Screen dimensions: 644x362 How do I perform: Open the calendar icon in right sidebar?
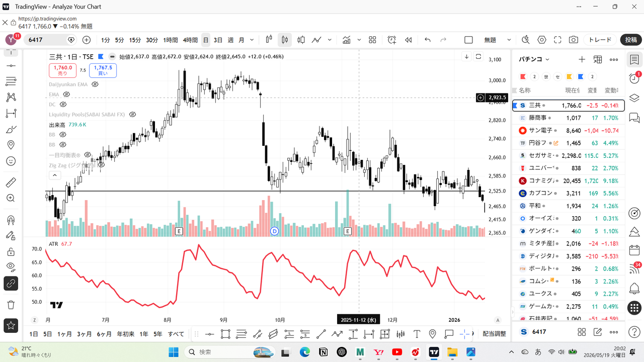coord(634,250)
